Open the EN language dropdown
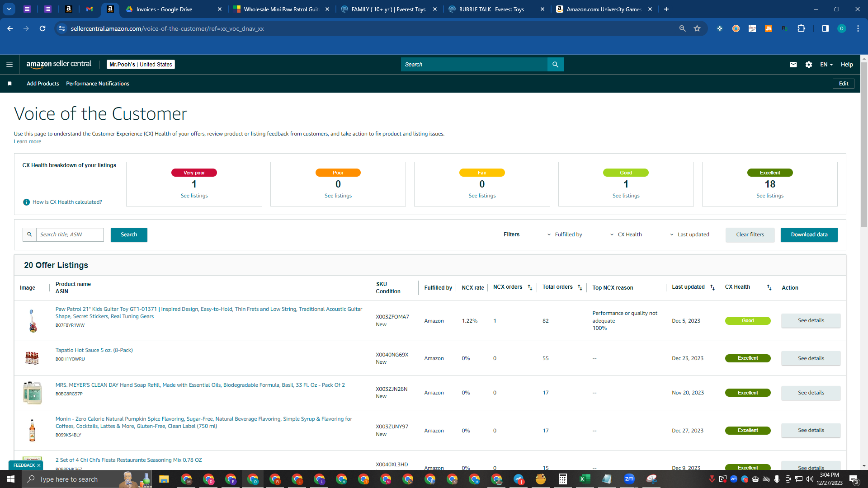This screenshot has width=868, height=488. tap(826, 65)
